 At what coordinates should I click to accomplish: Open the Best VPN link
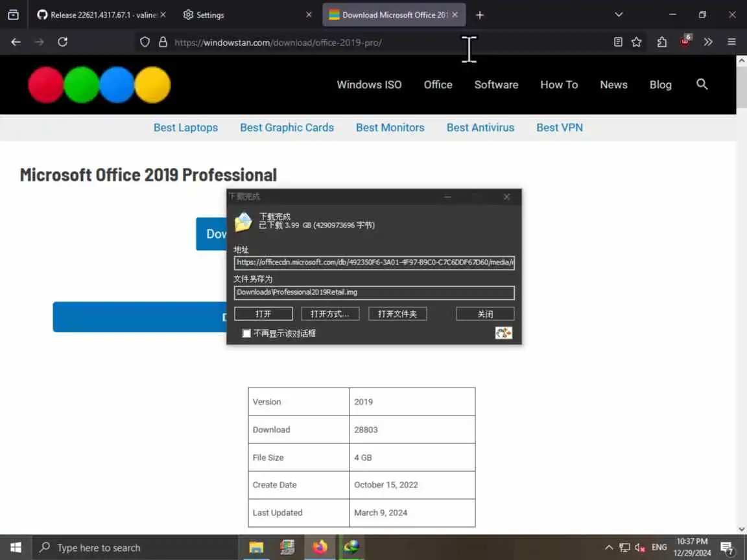click(x=560, y=128)
